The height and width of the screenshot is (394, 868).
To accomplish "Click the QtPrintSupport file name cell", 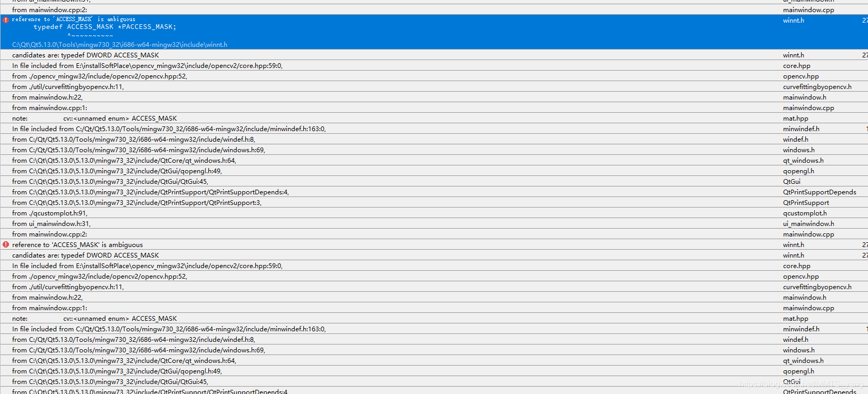I will click(x=806, y=203).
